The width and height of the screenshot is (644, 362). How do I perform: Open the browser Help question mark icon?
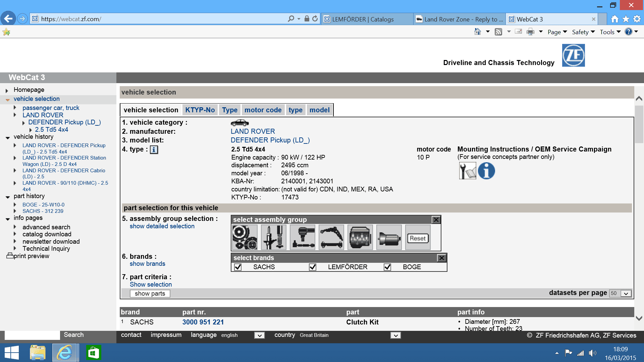[x=629, y=32]
